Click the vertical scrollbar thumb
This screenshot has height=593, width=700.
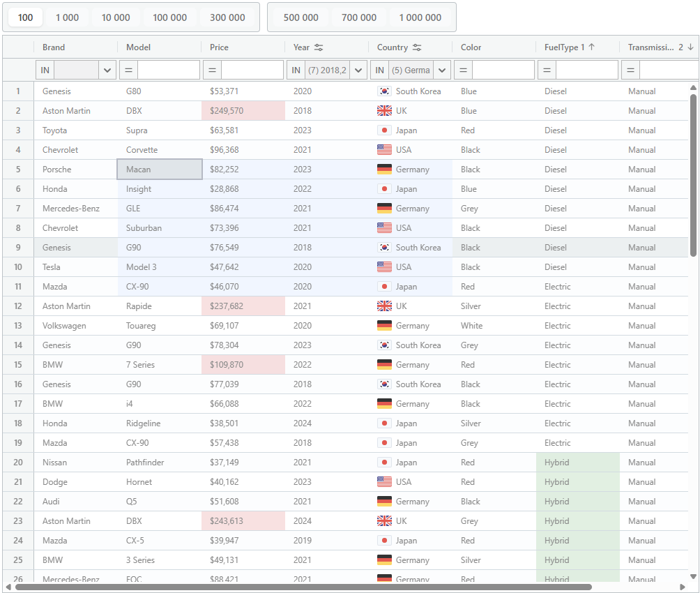click(x=693, y=175)
